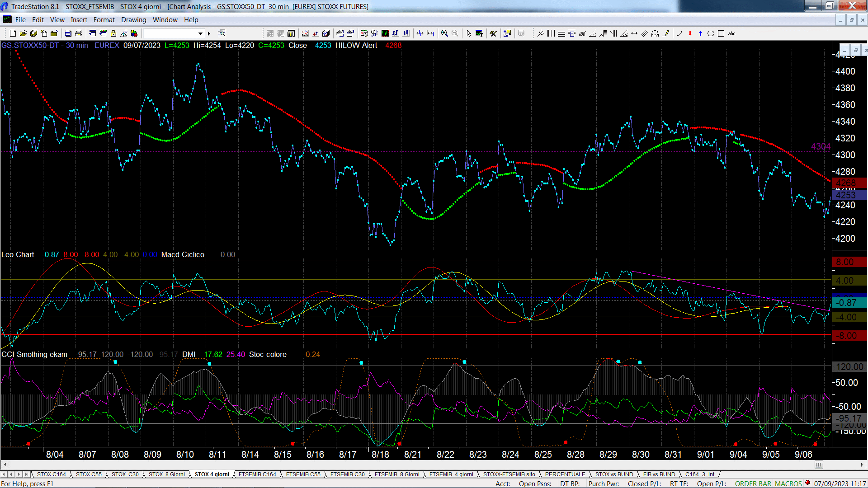Click the calendar clock session icon

point(364,33)
